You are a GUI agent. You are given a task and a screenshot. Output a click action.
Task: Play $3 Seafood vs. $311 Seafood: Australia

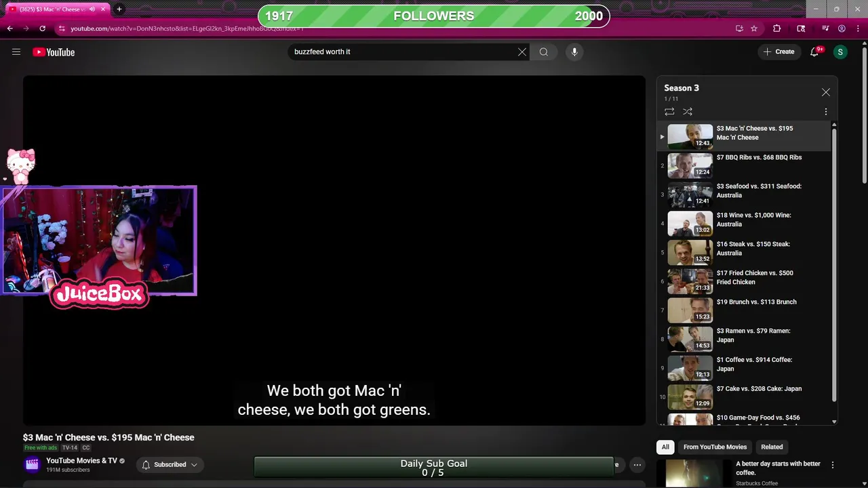743,195
